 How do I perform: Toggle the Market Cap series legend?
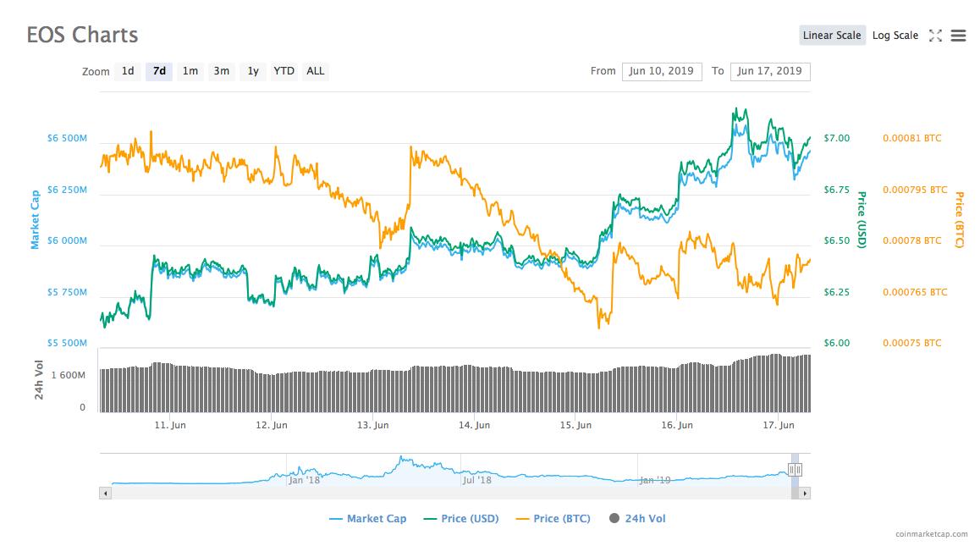(367, 518)
